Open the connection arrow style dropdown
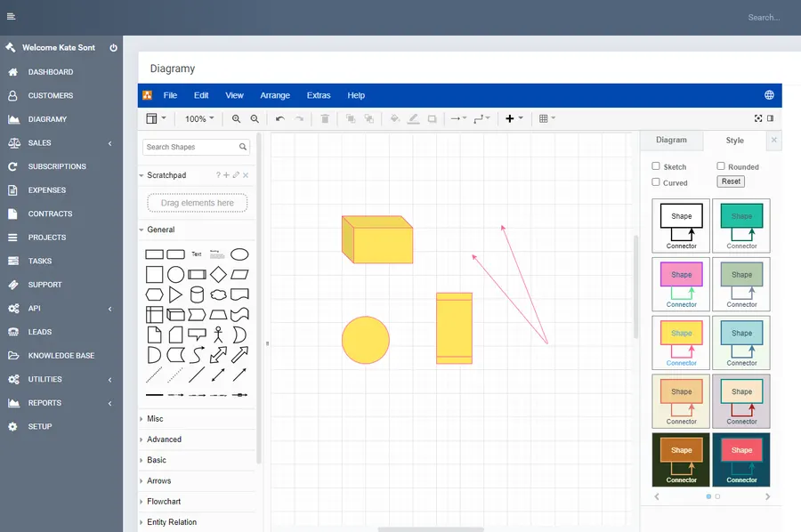The height and width of the screenshot is (532, 801). click(x=458, y=118)
